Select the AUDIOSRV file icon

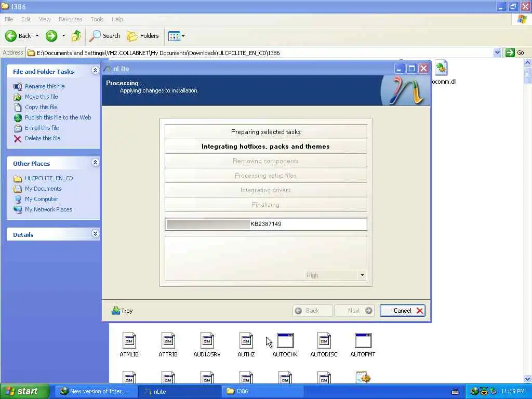207,341
